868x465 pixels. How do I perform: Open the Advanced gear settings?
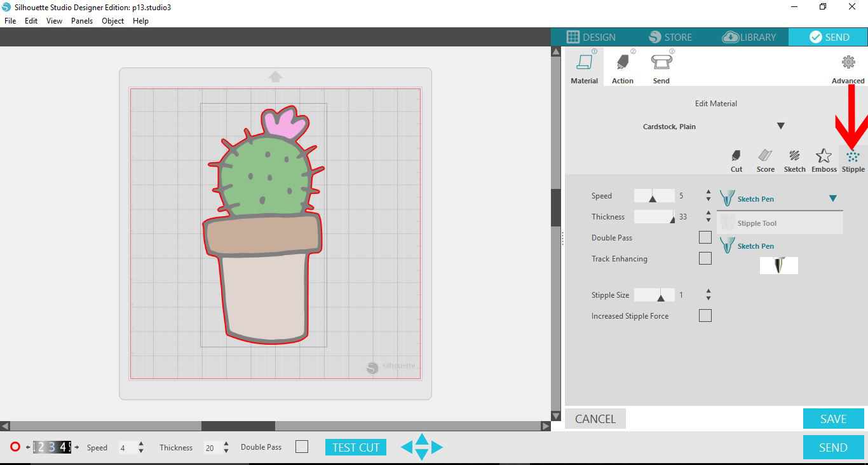pos(848,63)
